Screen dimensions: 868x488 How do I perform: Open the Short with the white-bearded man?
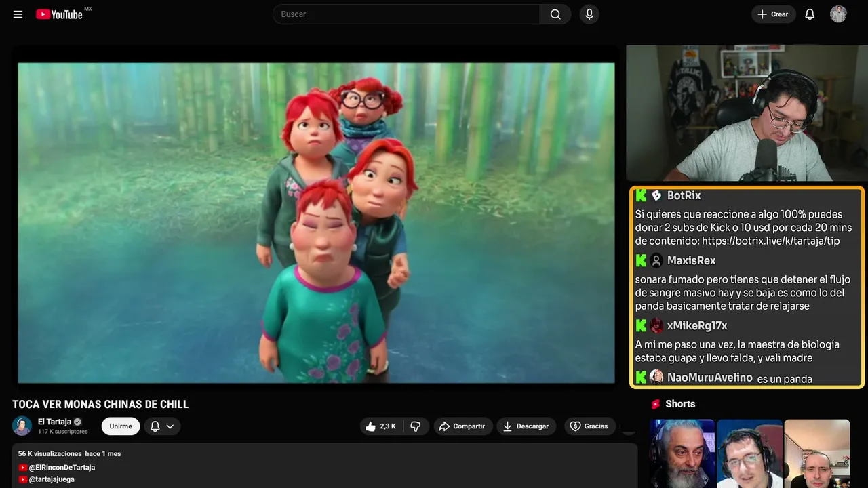click(x=682, y=453)
